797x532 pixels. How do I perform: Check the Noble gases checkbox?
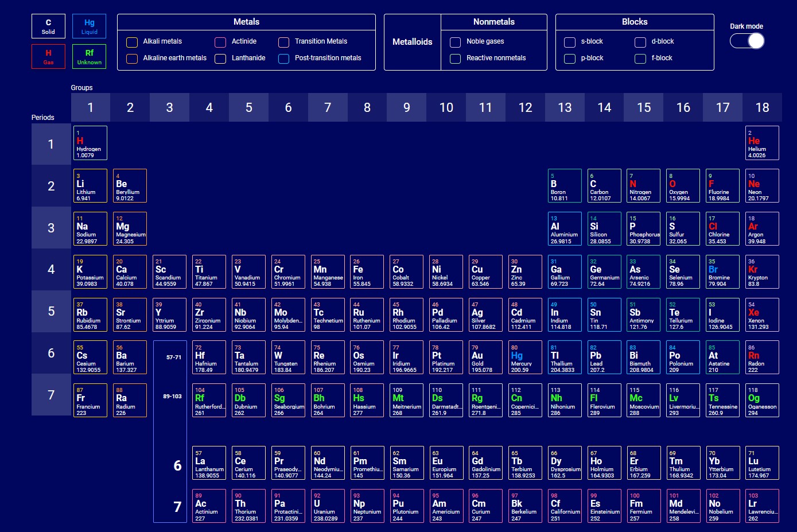coord(456,42)
